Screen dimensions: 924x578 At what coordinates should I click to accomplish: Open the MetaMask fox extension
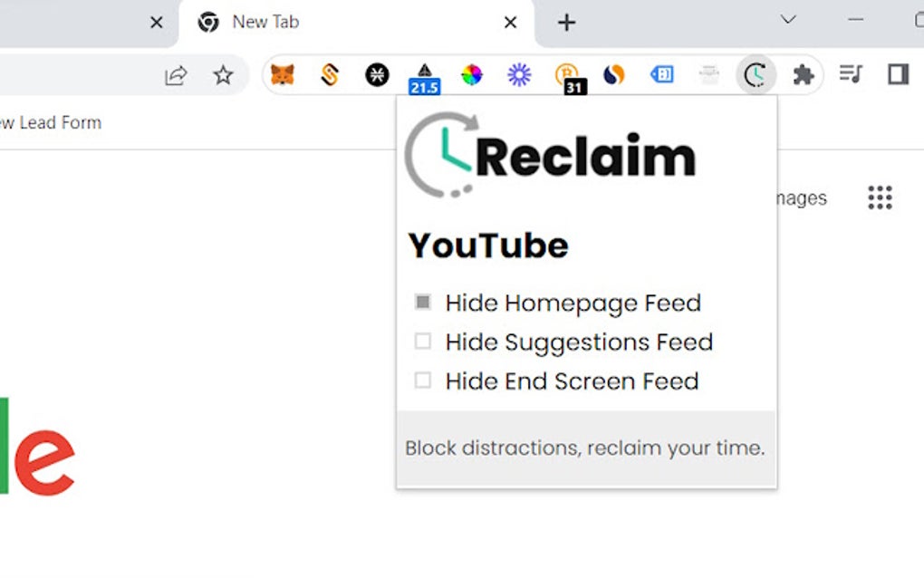pyautogui.click(x=283, y=75)
